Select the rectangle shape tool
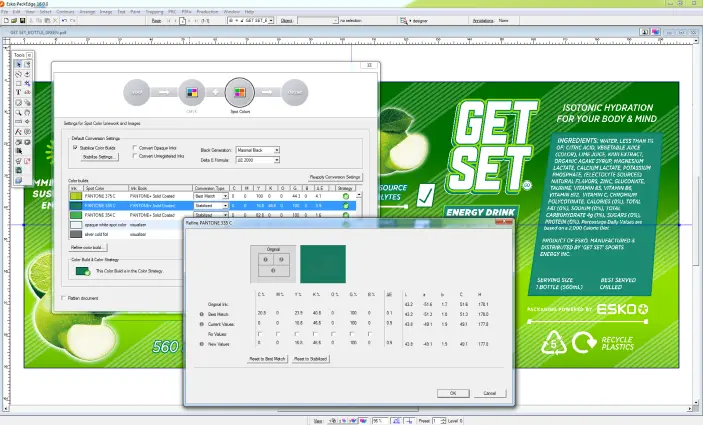703x425 pixels. [18, 83]
